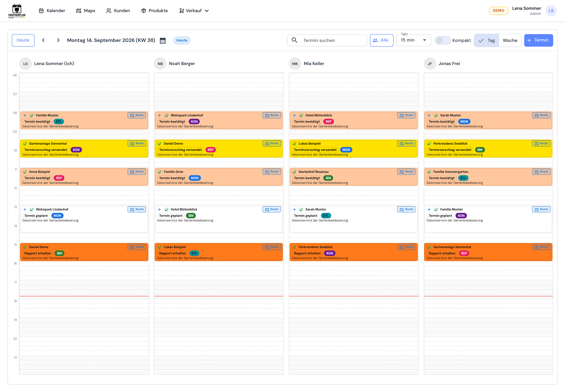Click the Termin suchen search field
This screenshot has width=565, height=392.
pos(327,40)
